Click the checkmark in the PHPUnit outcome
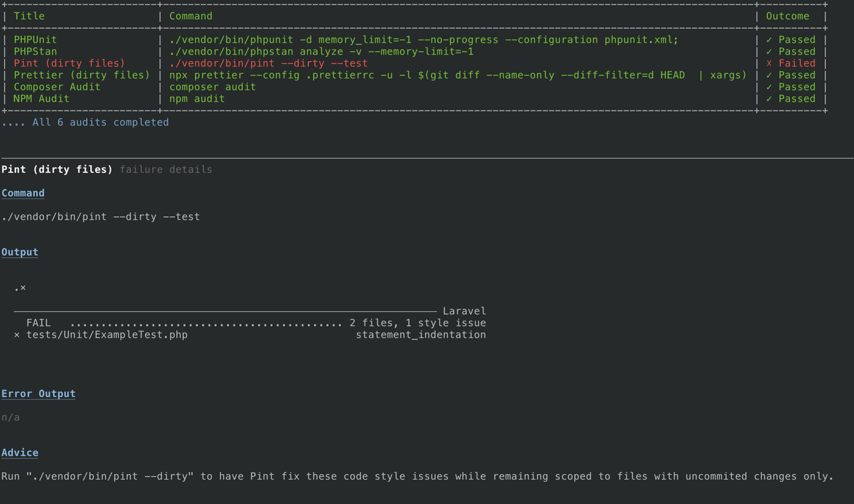Viewport: 854px width, 504px height. pyautogui.click(x=769, y=40)
